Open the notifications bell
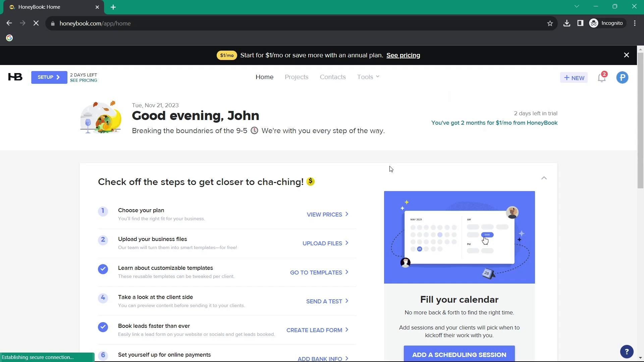This screenshot has height=362, width=644. pos(602,78)
